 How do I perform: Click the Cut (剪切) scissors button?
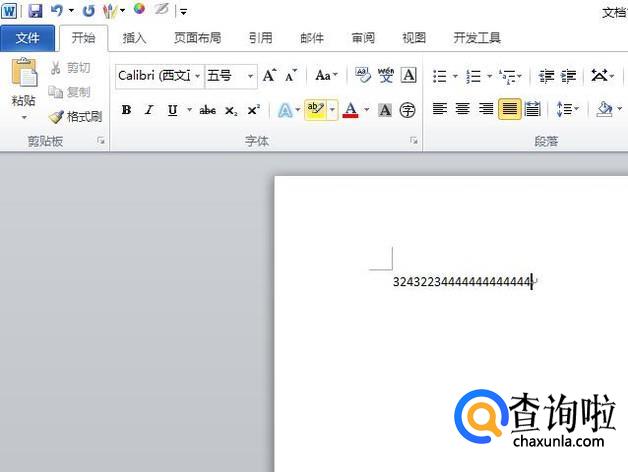point(70,68)
